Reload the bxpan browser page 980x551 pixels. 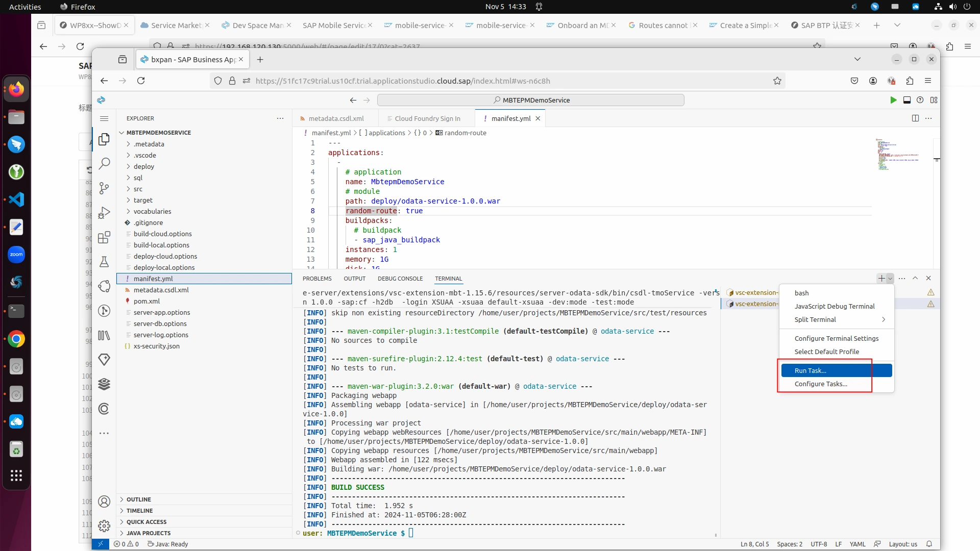click(x=141, y=81)
